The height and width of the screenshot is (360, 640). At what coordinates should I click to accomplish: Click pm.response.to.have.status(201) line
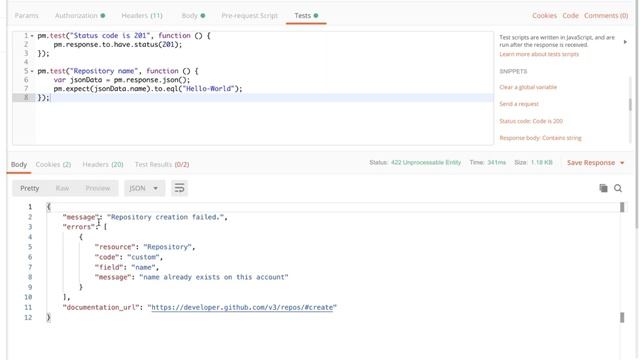click(118, 44)
